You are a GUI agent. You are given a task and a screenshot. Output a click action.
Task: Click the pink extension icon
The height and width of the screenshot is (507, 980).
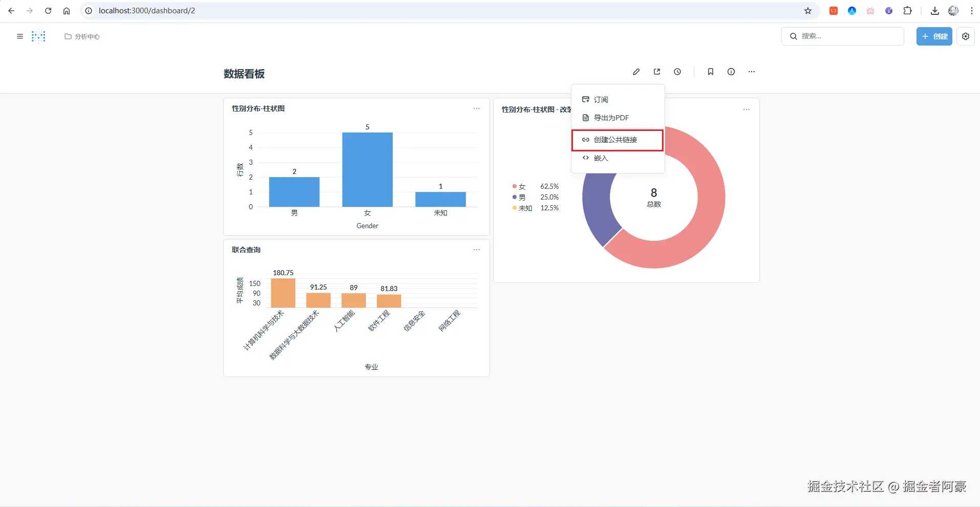click(x=870, y=11)
